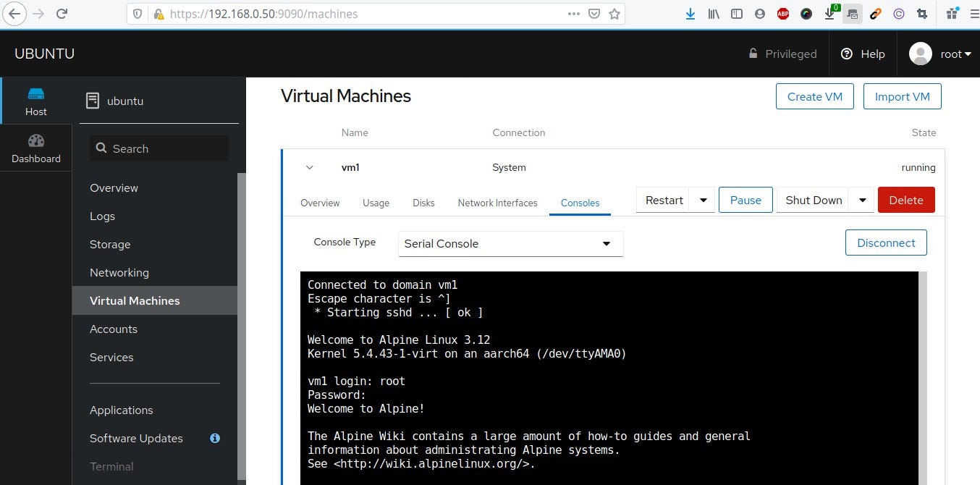
Task: Click the sidebar Search field
Action: [x=159, y=148]
